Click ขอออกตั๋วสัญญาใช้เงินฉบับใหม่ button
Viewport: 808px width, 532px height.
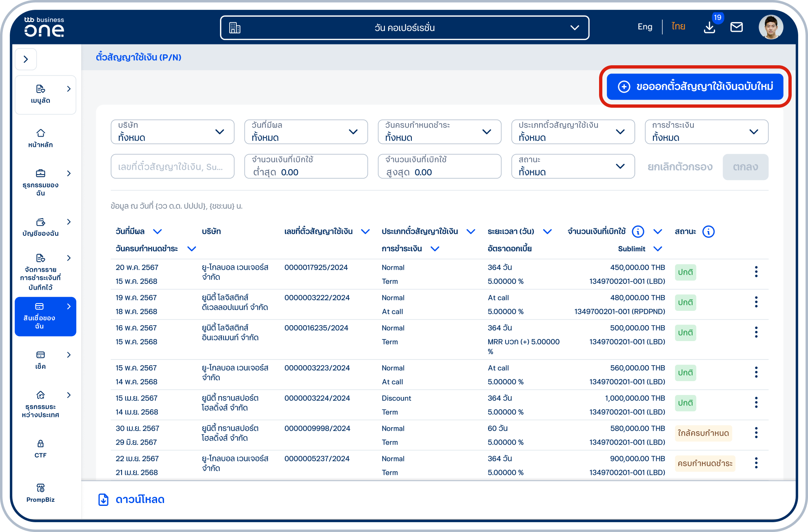(x=695, y=86)
